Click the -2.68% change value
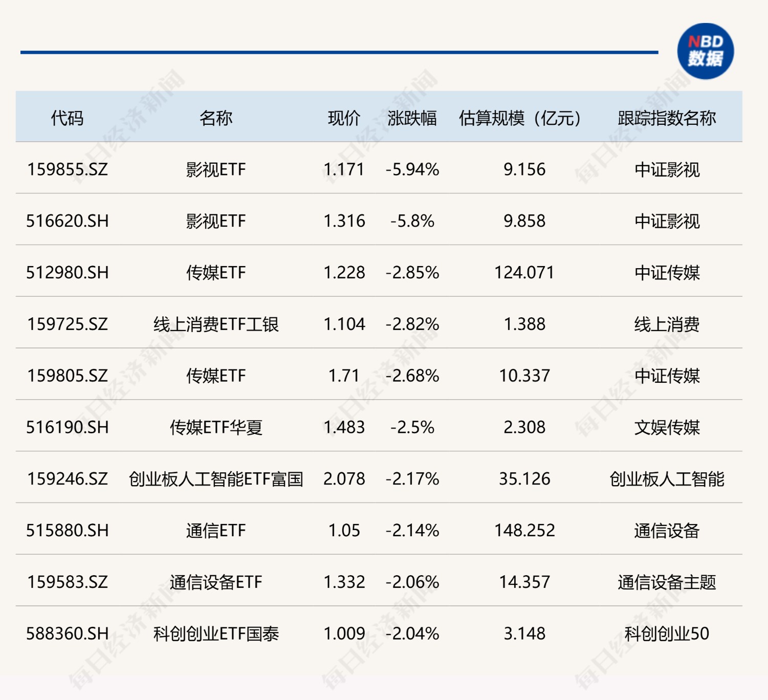768x700 pixels. 412,376
